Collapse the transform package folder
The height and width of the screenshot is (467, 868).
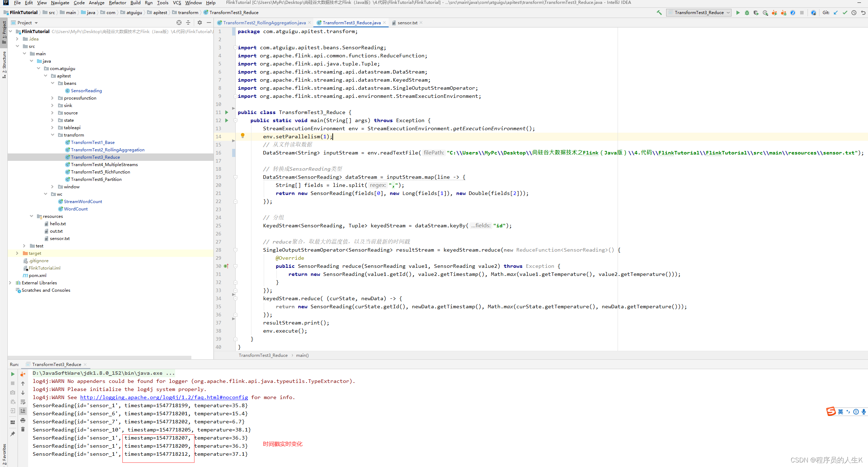(x=52, y=135)
